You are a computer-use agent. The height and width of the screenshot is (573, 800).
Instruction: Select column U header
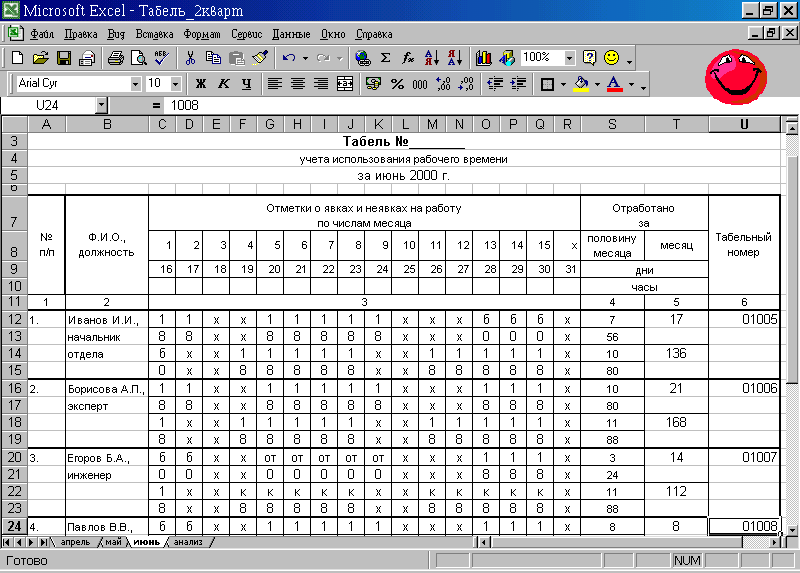744,124
